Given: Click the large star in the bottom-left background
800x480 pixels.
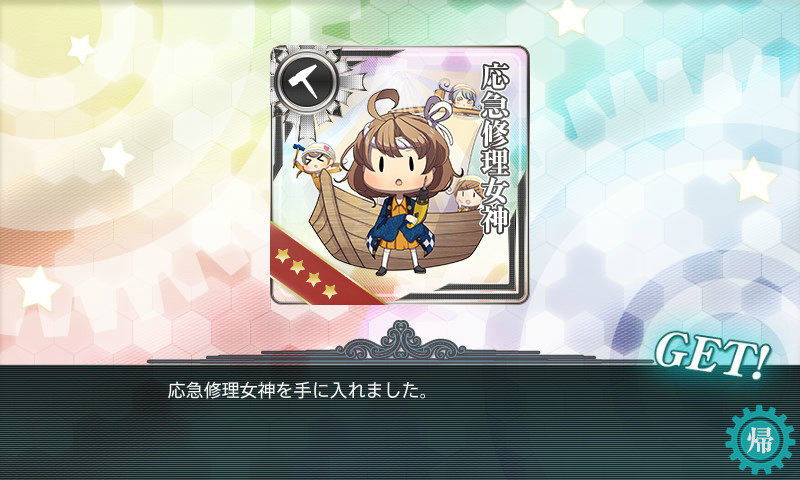Looking at the screenshot, I should [38, 288].
